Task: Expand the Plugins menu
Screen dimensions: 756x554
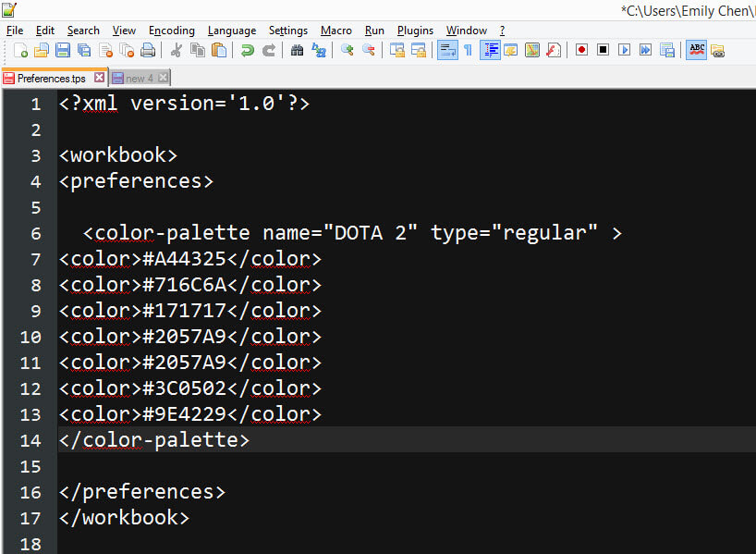Action: (x=415, y=31)
